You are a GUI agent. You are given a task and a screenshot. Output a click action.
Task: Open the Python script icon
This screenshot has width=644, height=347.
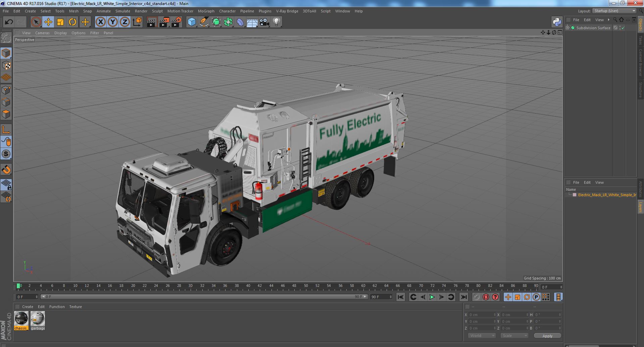(x=557, y=22)
